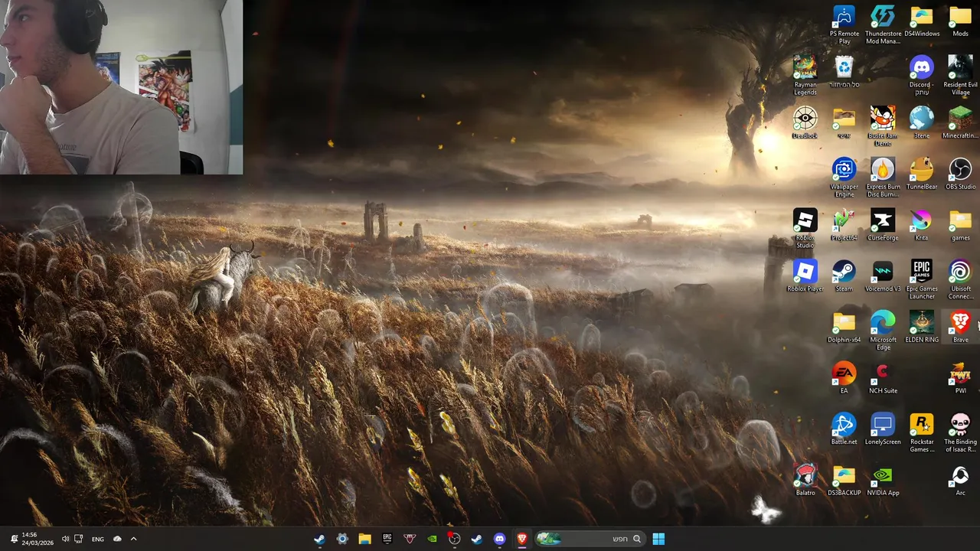Screen dimensions: 980x551
Task: Open the network tray icon
Action: point(78,539)
